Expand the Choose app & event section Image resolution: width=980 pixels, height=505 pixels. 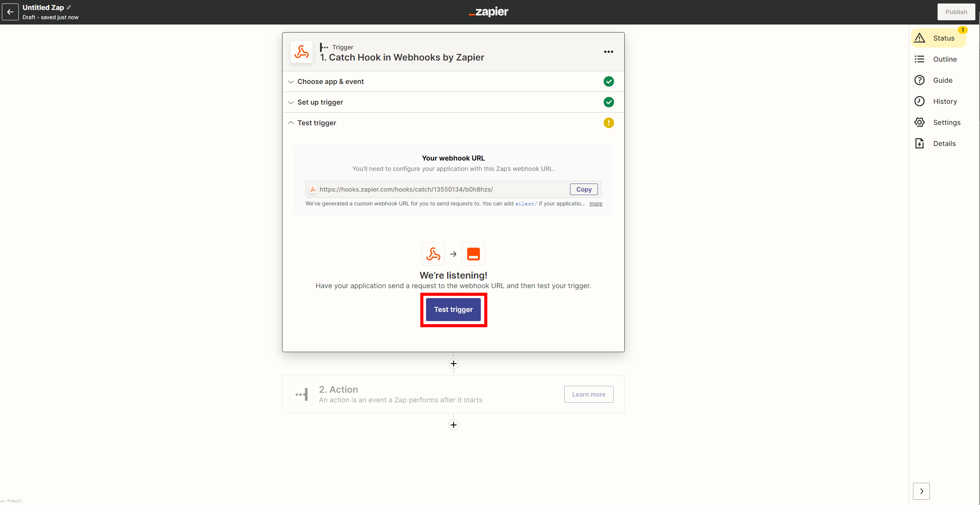click(x=330, y=82)
